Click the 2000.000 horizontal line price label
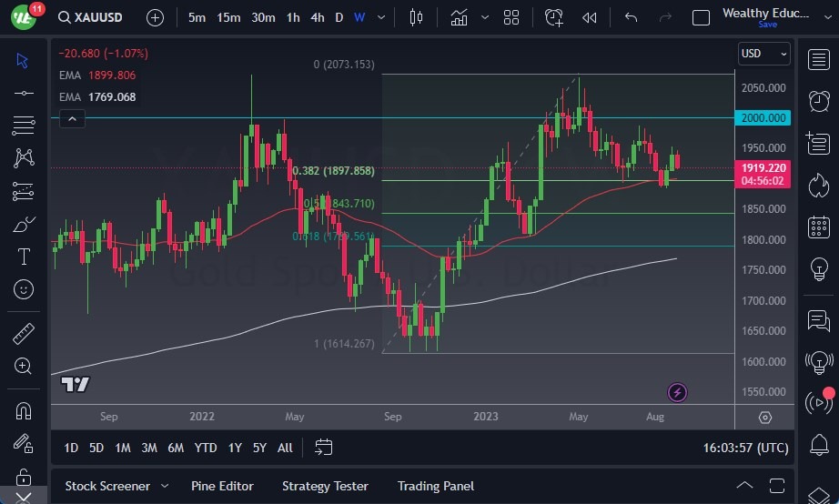This screenshot has height=504, width=839. (763, 117)
